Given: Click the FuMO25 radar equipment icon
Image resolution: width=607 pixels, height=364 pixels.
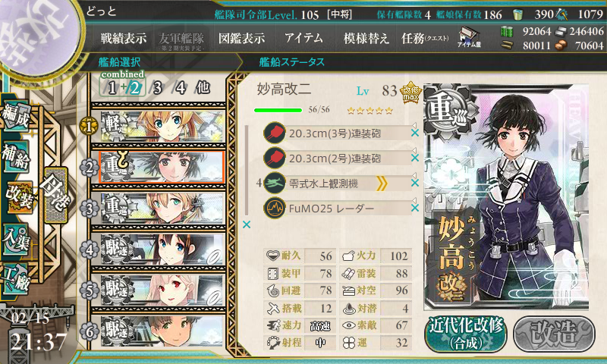Looking at the screenshot, I should pos(275,208).
